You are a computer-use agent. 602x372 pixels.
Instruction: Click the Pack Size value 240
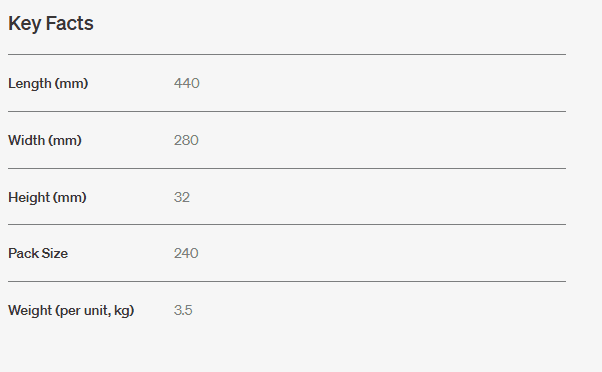pos(186,253)
